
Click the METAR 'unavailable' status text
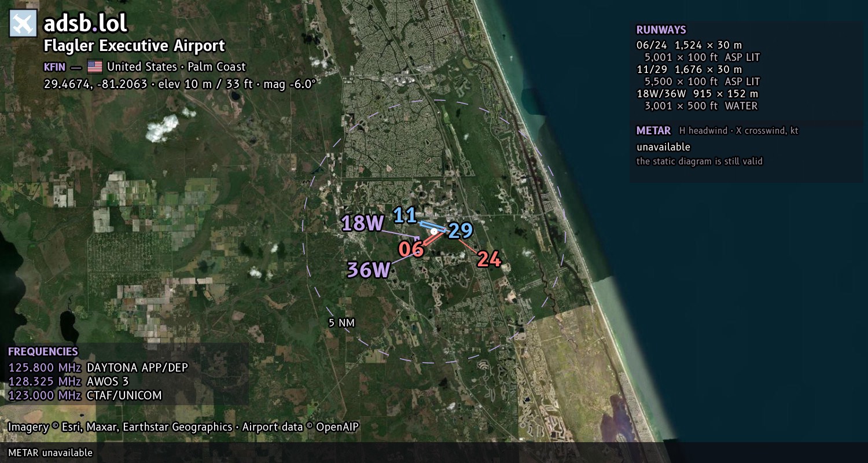point(664,147)
